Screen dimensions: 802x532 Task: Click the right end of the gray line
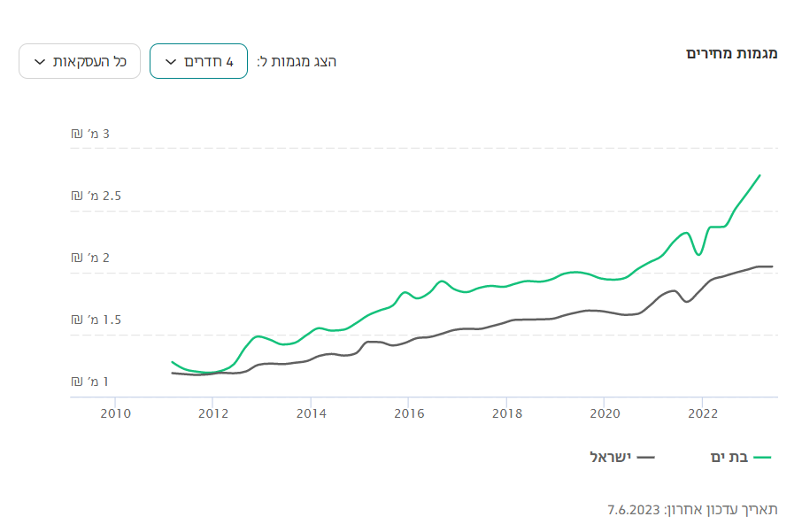pyautogui.click(x=772, y=266)
